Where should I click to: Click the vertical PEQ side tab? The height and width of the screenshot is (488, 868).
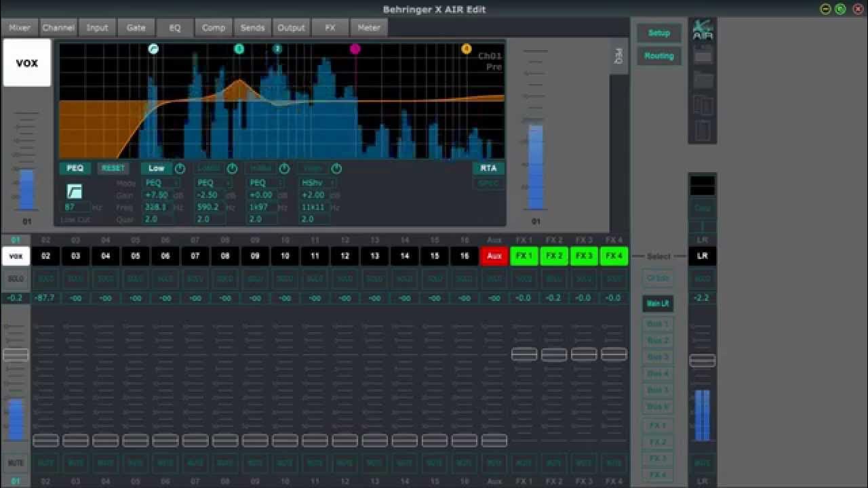618,56
